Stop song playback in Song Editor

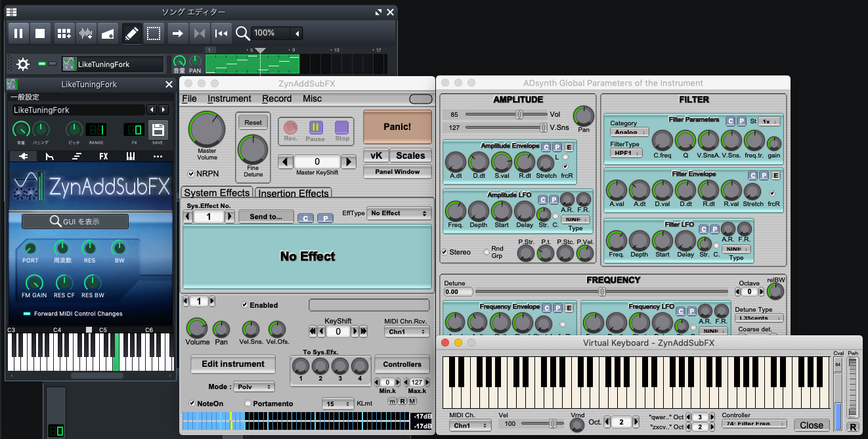click(x=40, y=33)
